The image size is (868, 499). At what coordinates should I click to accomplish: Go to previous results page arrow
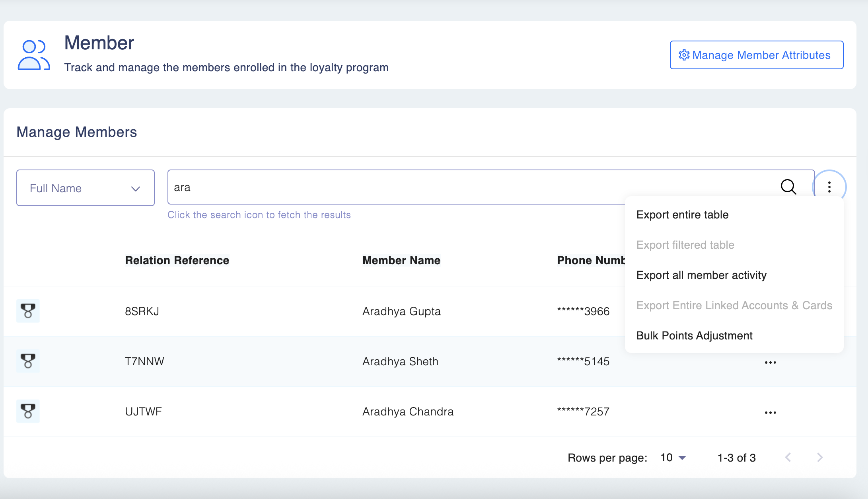(788, 457)
